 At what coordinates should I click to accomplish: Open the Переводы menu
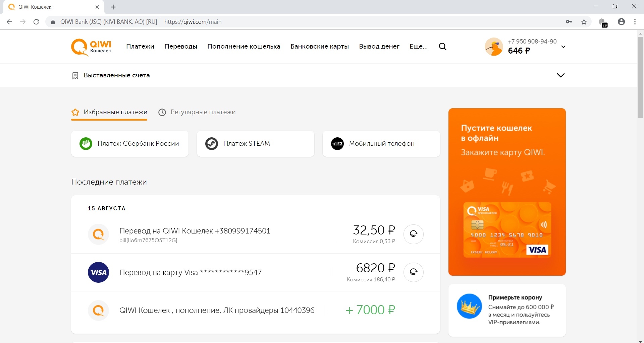pyautogui.click(x=181, y=47)
